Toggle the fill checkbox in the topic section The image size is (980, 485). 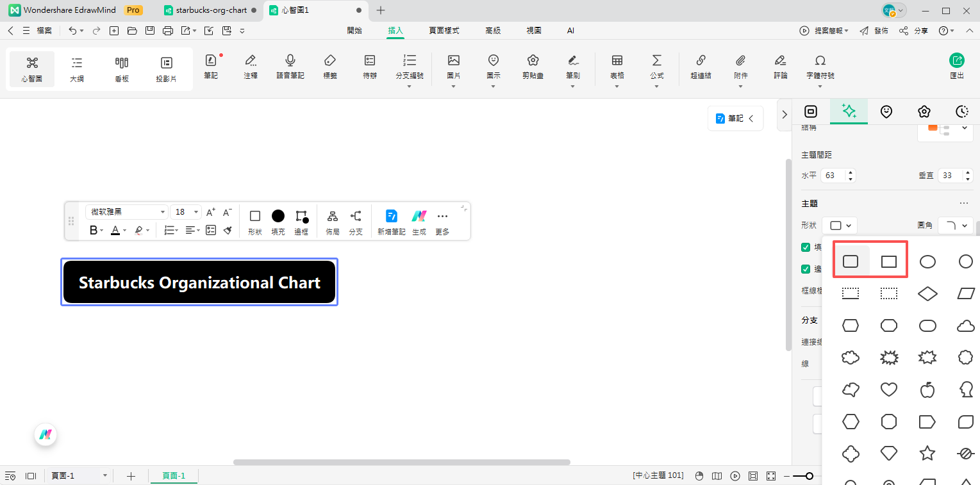coord(806,247)
